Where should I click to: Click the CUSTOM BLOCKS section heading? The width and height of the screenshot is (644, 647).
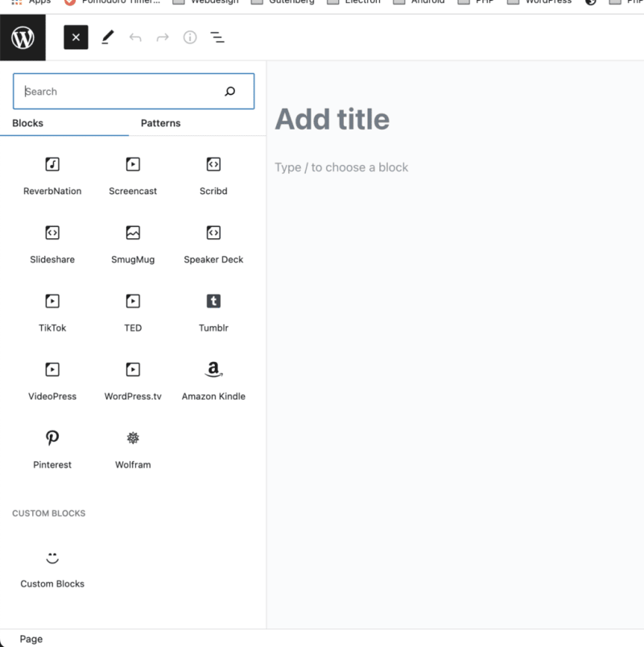pyautogui.click(x=49, y=513)
